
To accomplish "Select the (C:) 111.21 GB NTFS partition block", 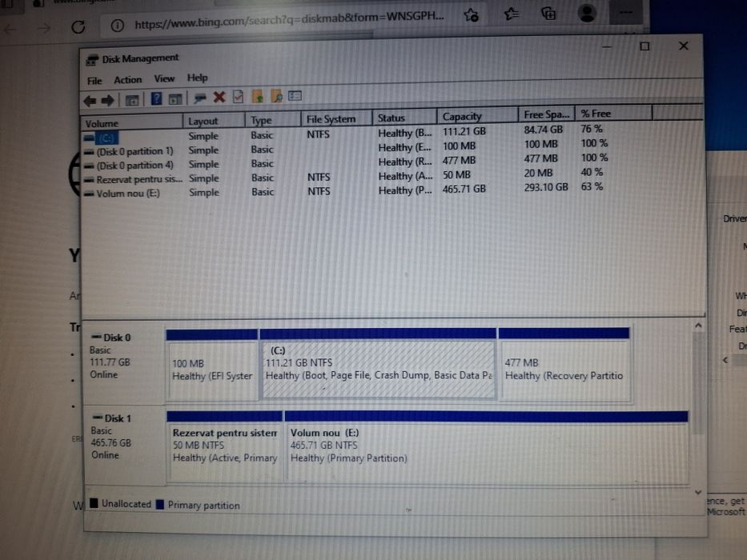I will click(378, 363).
